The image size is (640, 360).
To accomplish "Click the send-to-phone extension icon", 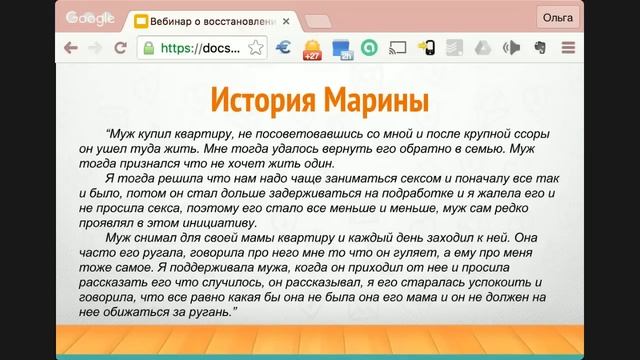I will [x=426, y=48].
